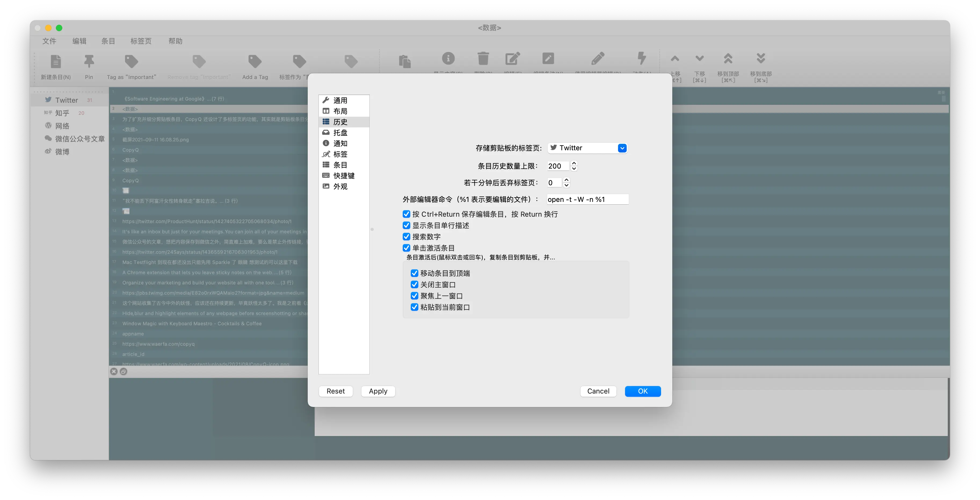Click move to top (移到顶部) double-chevron icon
The height and width of the screenshot is (500, 980).
(728, 59)
